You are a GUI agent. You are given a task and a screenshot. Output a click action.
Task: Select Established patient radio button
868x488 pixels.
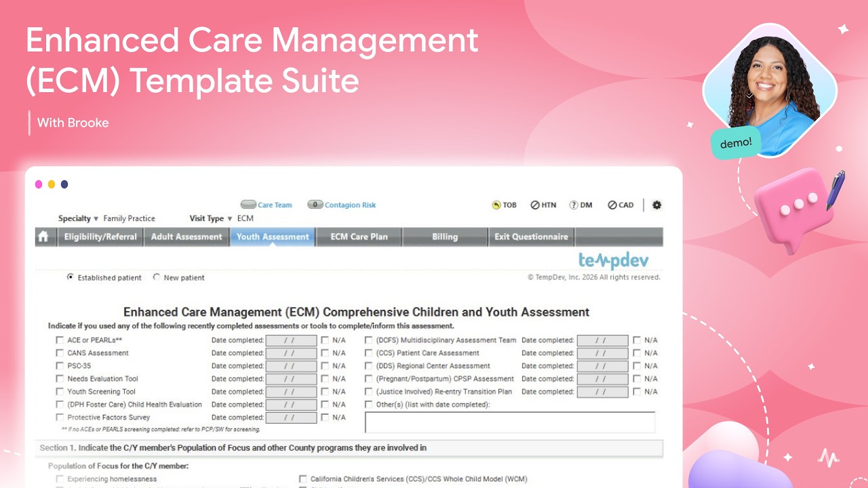[x=71, y=277]
